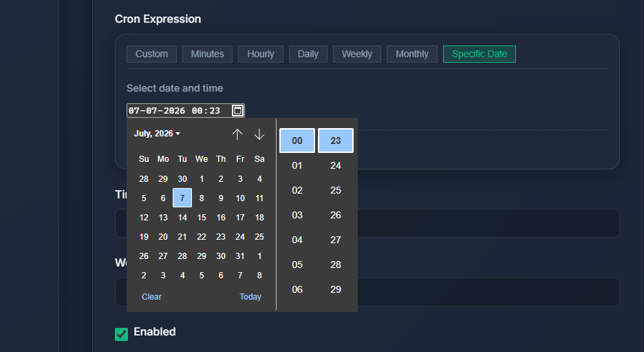Select the Specific Date tab
The image size is (644, 352).
pos(480,54)
